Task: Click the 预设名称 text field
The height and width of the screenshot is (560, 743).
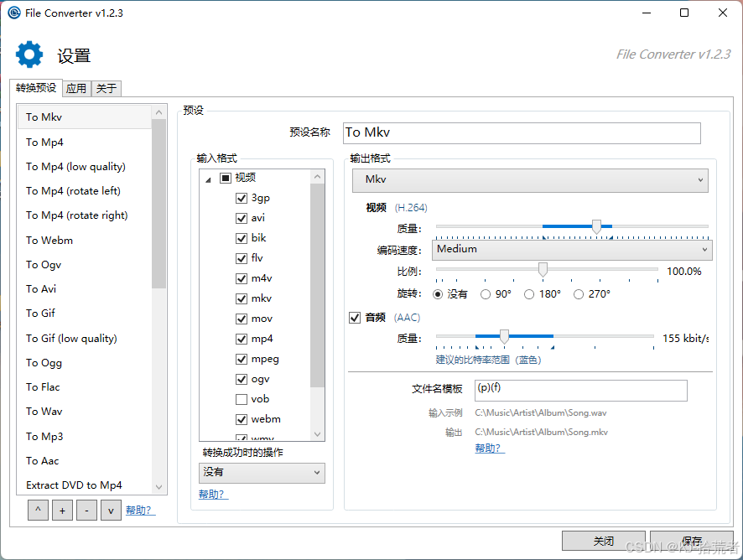Action: pos(522,133)
